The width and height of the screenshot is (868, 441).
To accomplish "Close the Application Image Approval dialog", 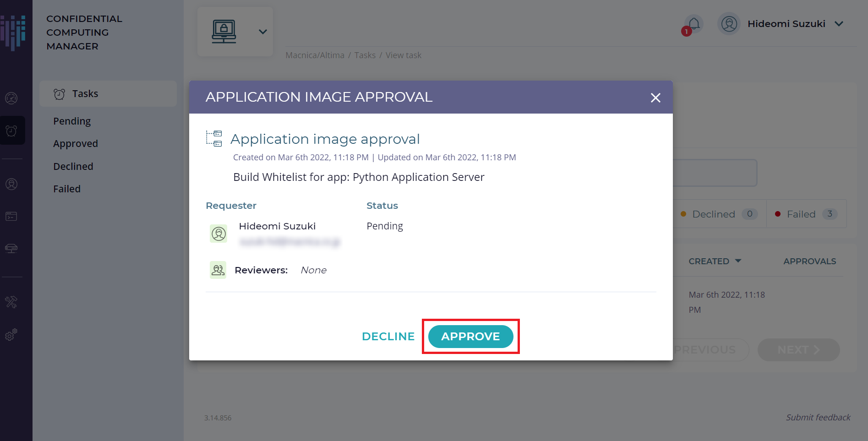I will pos(655,98).
